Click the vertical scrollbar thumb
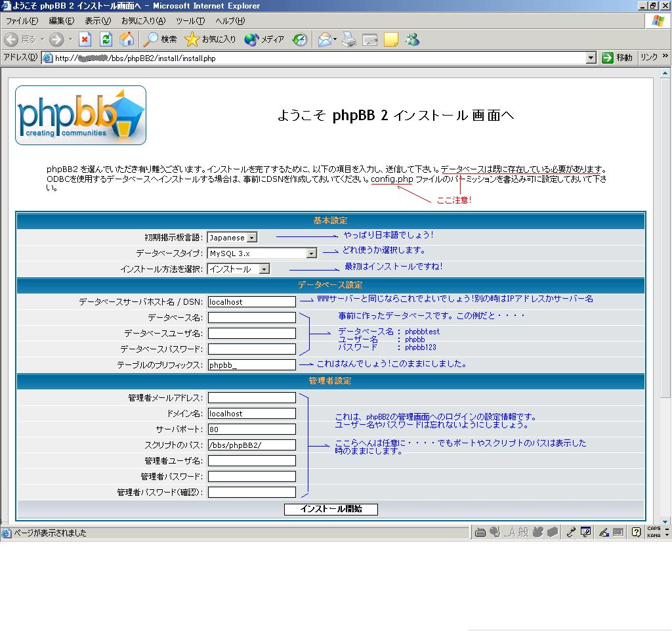The height and width of the screenshot is (637, 672). tap(665, 238)
